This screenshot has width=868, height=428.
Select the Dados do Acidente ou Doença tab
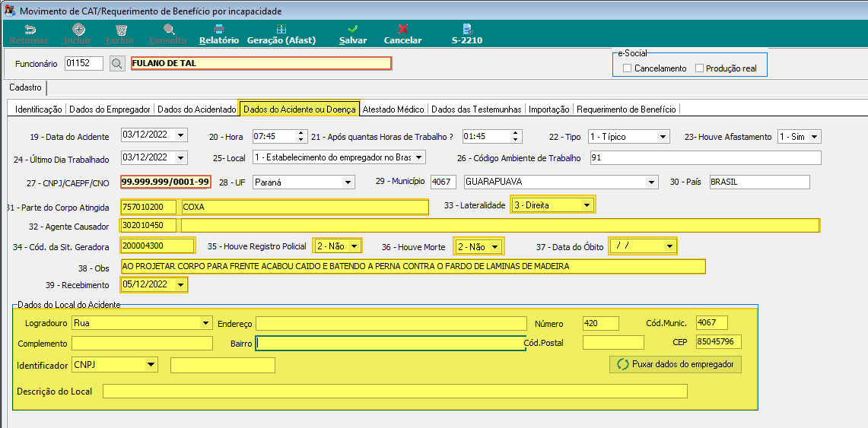300,109
